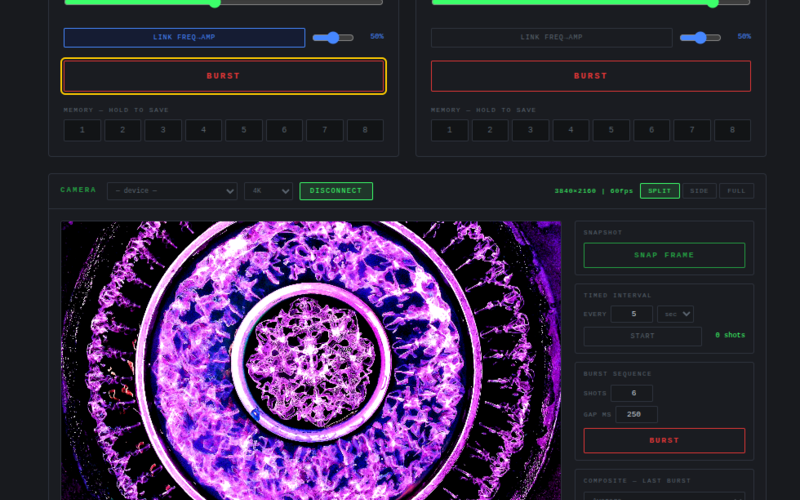Select memory slot 1 in left panel
The image size is (800, 500).
point(82,130)
